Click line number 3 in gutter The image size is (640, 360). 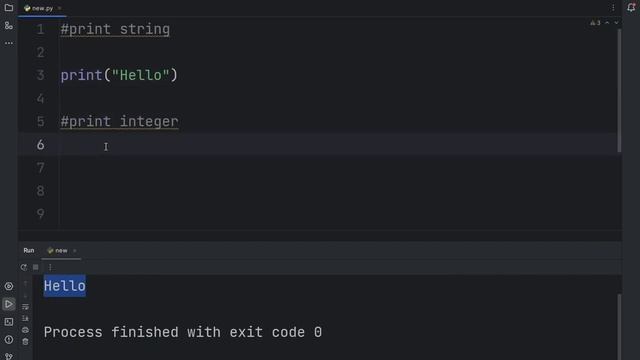point(40,75)
